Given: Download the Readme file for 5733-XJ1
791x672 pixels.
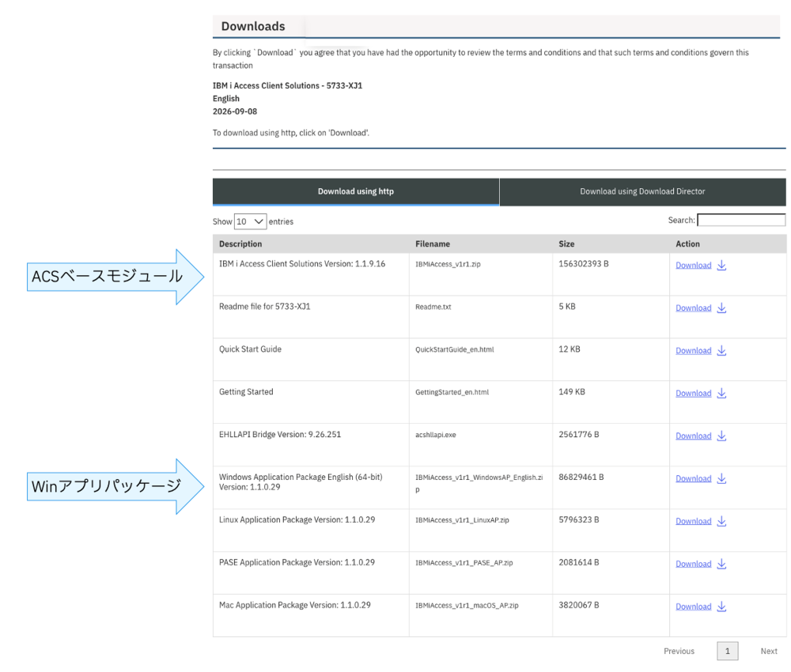Looking at the screenshot, I should [693, 308].
